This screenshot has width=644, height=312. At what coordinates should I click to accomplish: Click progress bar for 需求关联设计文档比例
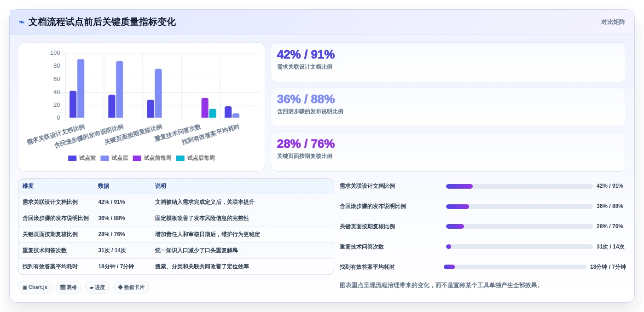[x=519, y=186]
